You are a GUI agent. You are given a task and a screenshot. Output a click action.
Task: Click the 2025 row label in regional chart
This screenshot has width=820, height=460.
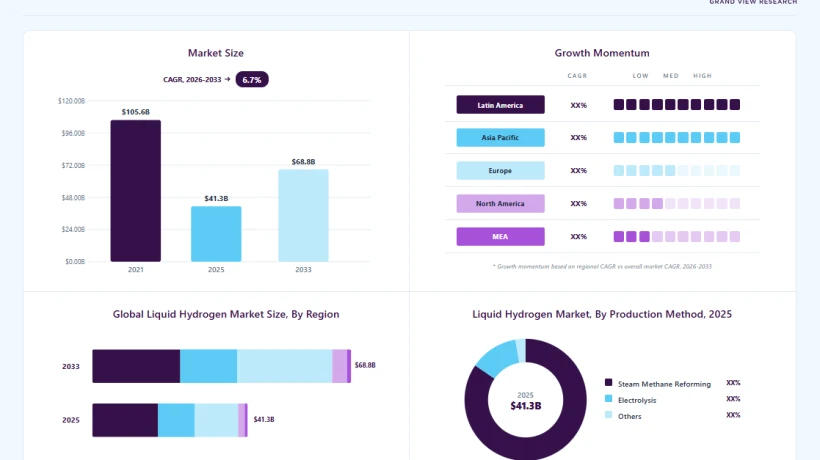pos(71,420)
